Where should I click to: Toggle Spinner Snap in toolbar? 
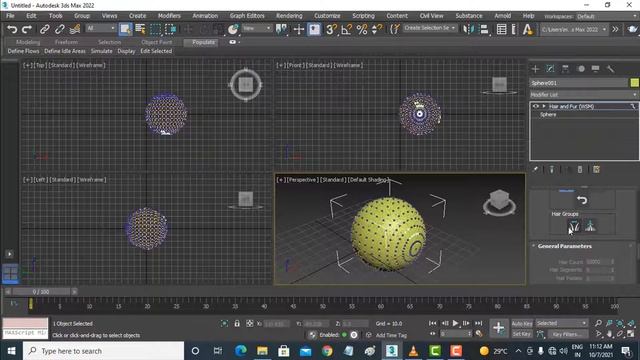click(377, 29)
